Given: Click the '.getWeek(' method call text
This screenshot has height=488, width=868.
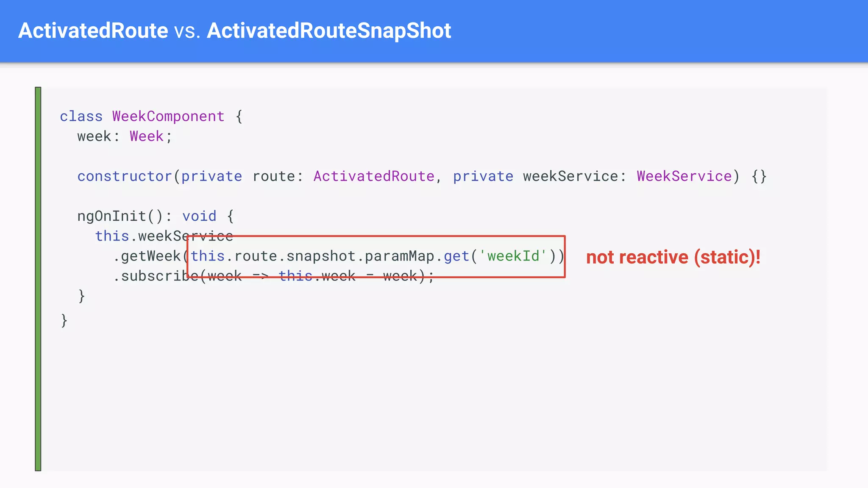Looking at the screenshot, I should click(x=150, y=256).
